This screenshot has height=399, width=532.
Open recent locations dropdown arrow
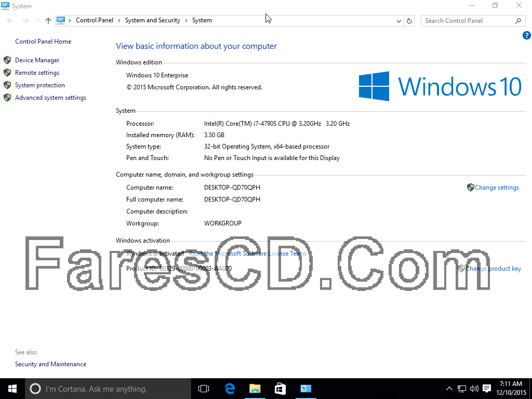tap(37, 21)
